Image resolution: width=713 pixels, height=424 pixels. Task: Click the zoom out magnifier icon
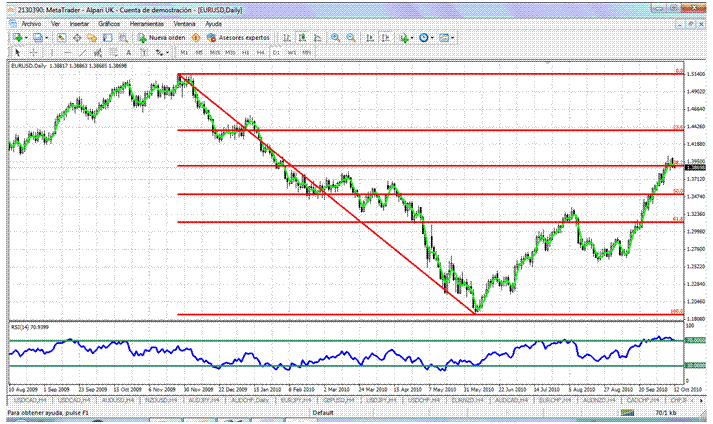pyautogui.click(x=350, y=37)
